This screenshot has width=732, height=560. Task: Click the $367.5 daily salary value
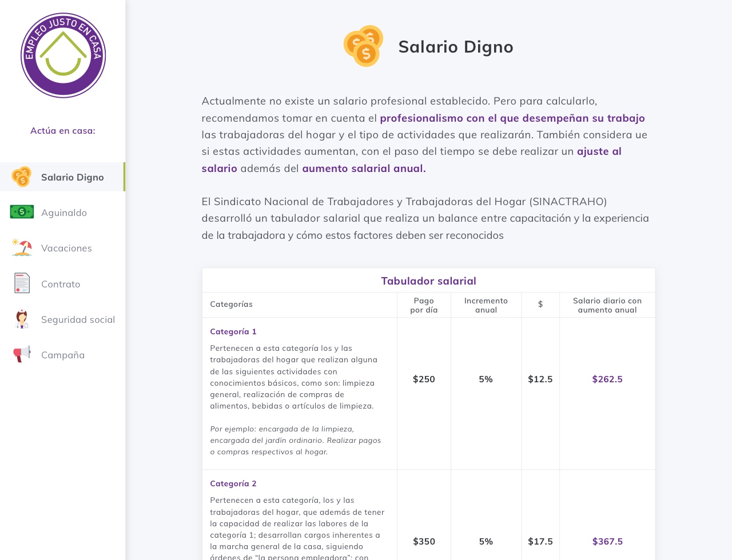pos(607,541)
